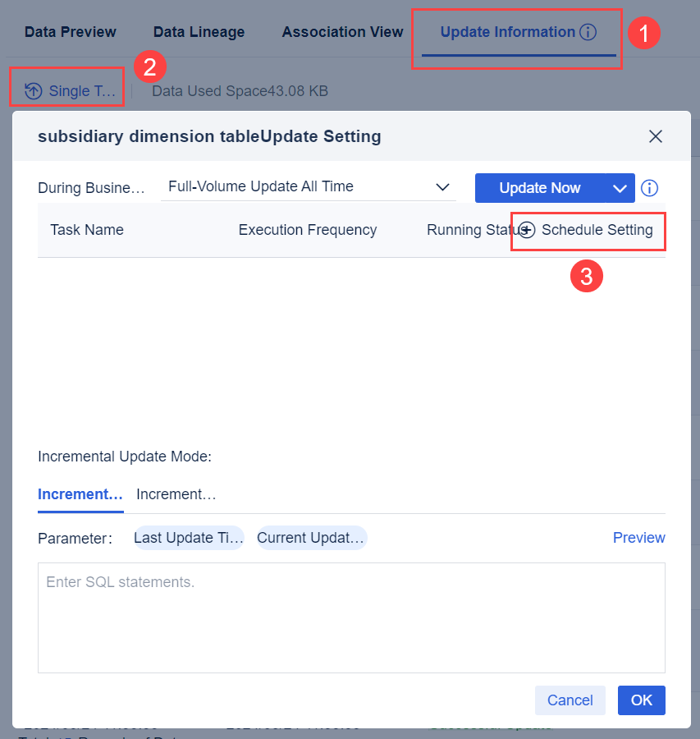Image resolution: width=700 pixels, height=739 pixels.
Task: Click the Preview link
Action: [x=638, y=538]
